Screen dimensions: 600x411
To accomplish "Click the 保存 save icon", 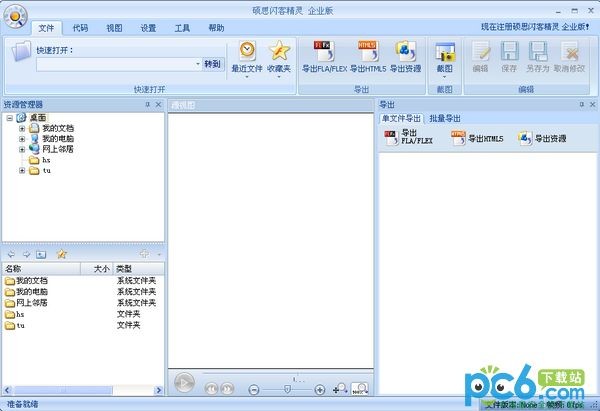I will tap(509, 57).
